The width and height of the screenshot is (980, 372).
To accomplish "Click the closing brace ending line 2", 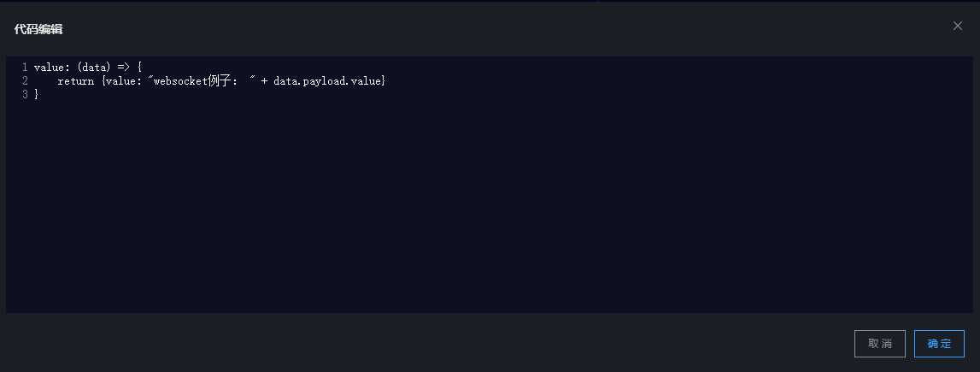I will (x=384, y=80).
